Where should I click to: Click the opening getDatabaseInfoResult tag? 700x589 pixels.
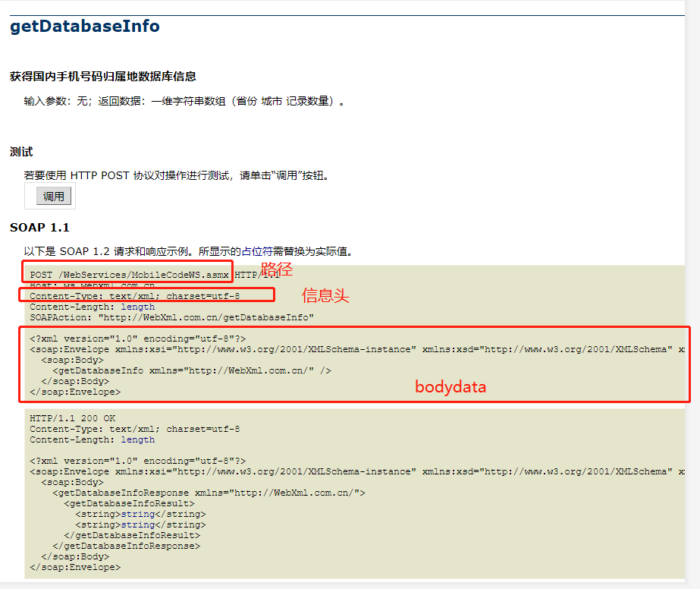(129, 503)
